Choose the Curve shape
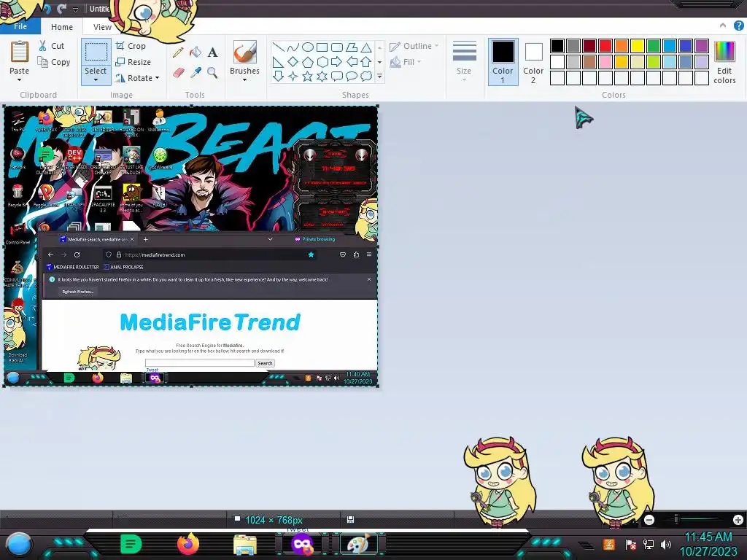747x560 pixels. click(x=293, y=47)
